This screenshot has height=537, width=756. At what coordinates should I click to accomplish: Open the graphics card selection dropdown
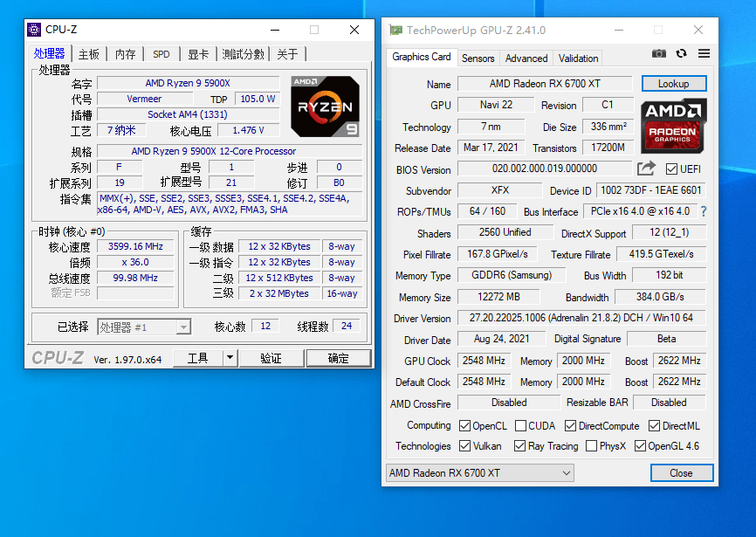568,472
